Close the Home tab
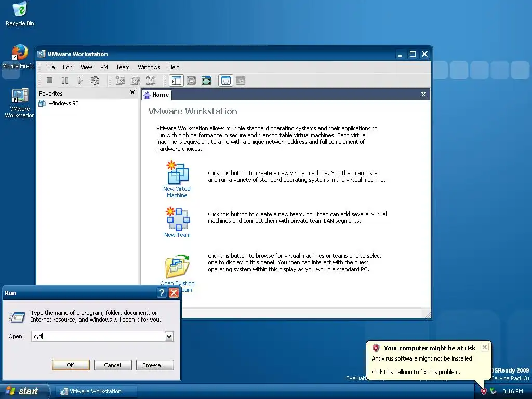The height and width of the screenshot is (399, 532). tap(423, 95)
